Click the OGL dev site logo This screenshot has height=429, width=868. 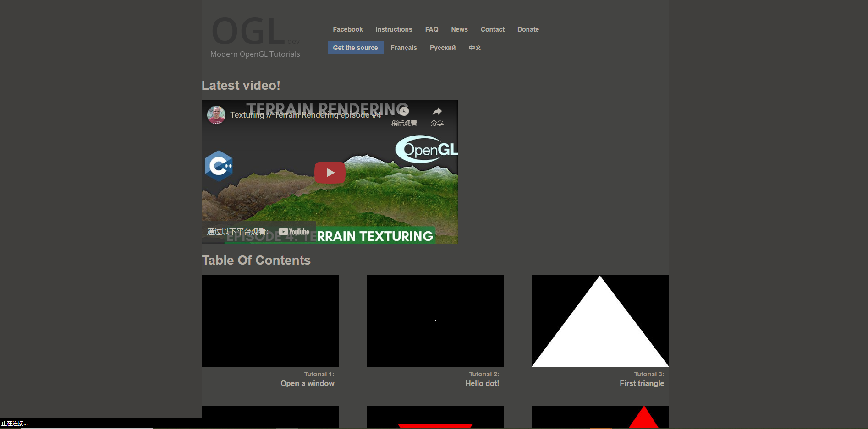point(255,32)
